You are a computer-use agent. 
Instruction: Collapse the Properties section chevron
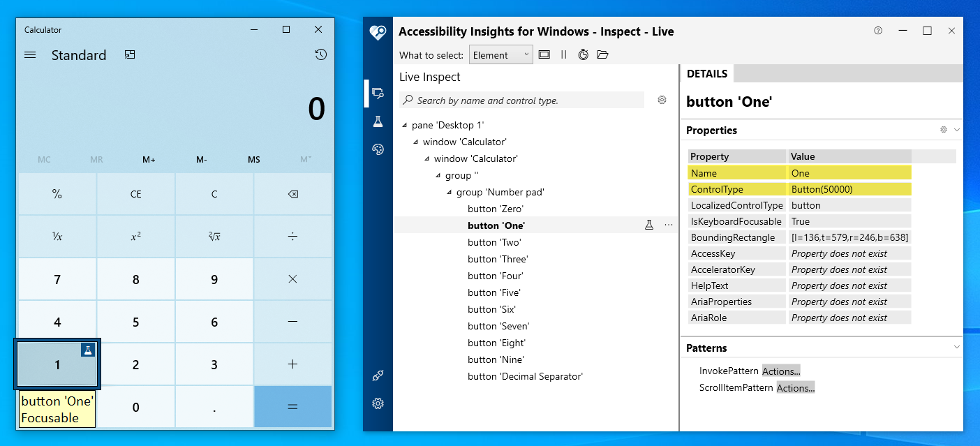tap(957, 130)
